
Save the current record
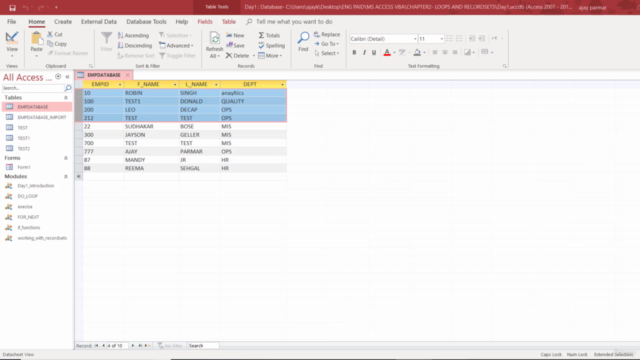(x=236, y=45)
